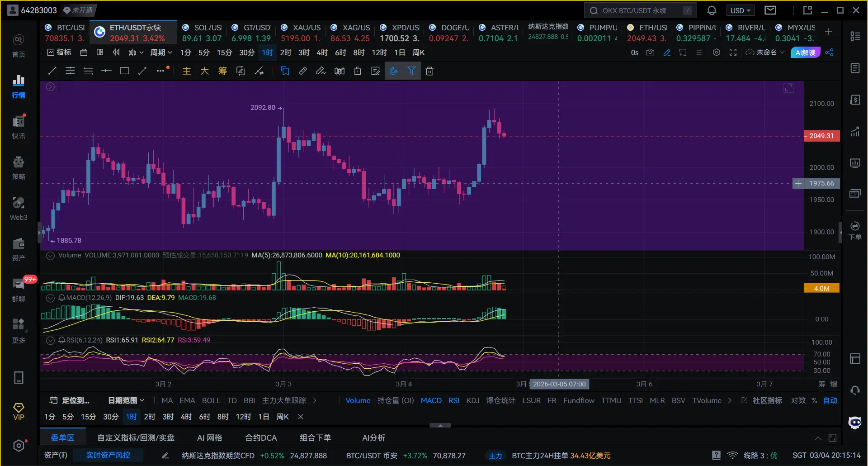
Task: Open the 日期范围 date range dropdown
Action: pos(126,400)
